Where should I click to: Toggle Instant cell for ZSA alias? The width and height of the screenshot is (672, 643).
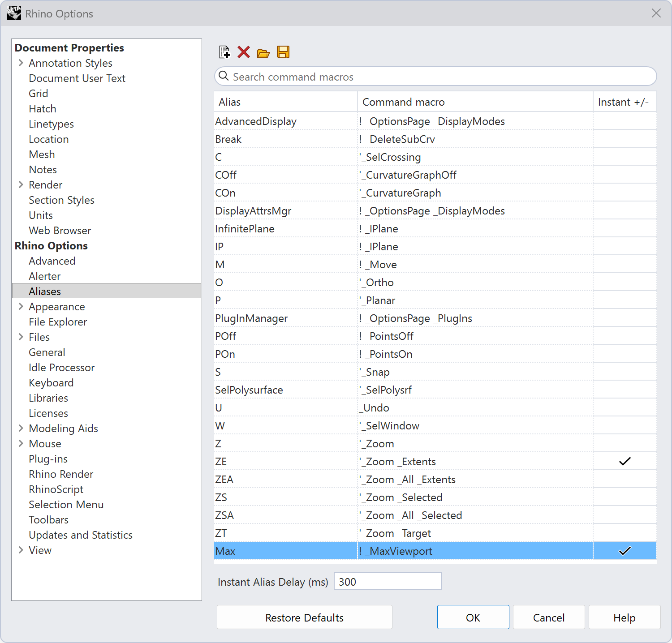tap(625, 515)
